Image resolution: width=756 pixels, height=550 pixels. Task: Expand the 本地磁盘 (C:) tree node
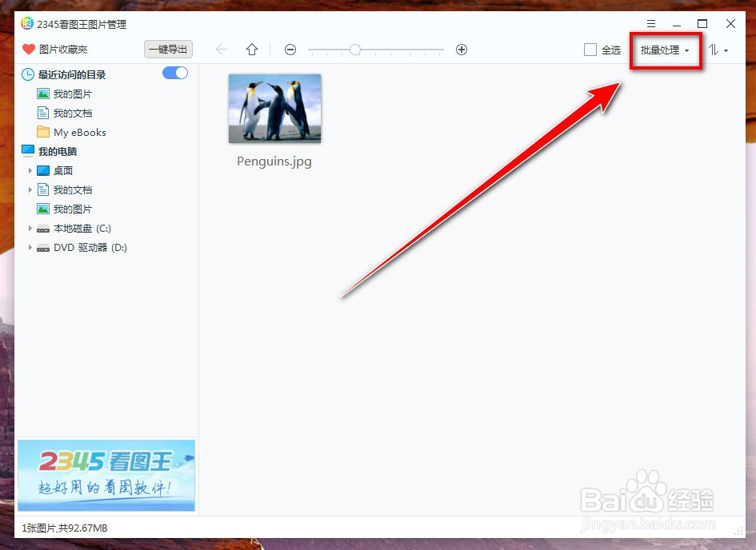click(30, 229)
